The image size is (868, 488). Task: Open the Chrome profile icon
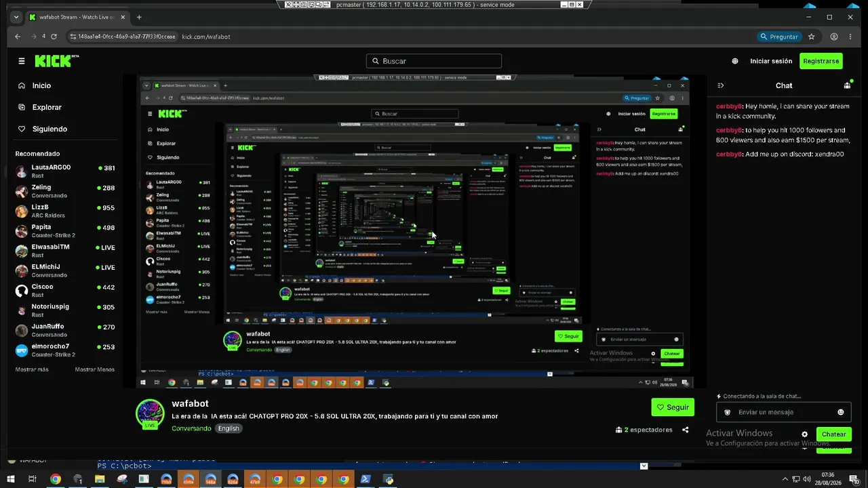point(834,37)
